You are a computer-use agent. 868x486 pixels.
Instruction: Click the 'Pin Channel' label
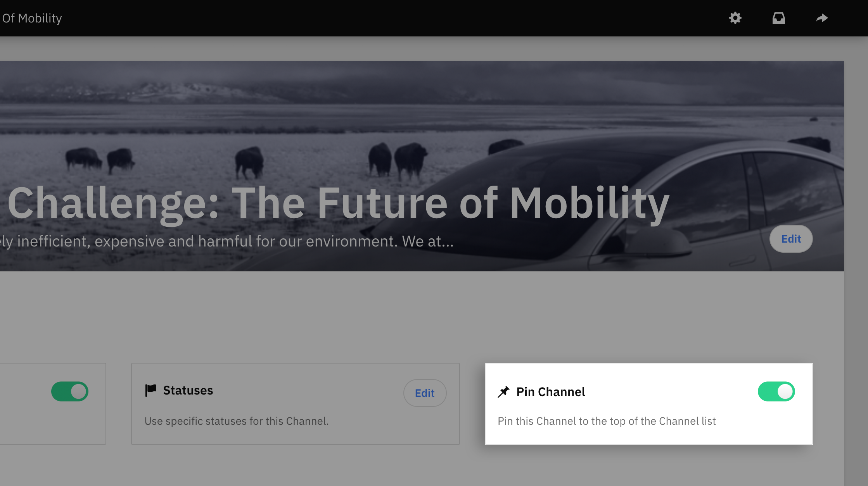[x=550, y=392]
